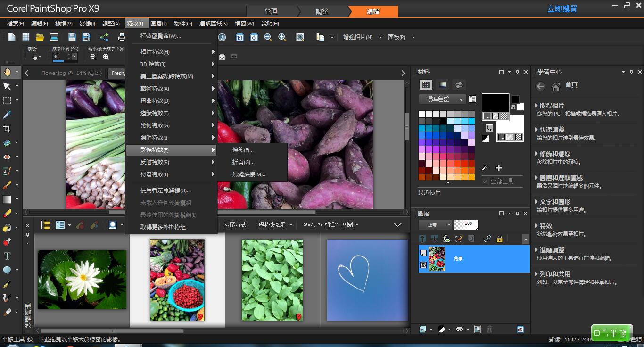
Task: Open the 折頁 menu item
Action: coord(253,162)
